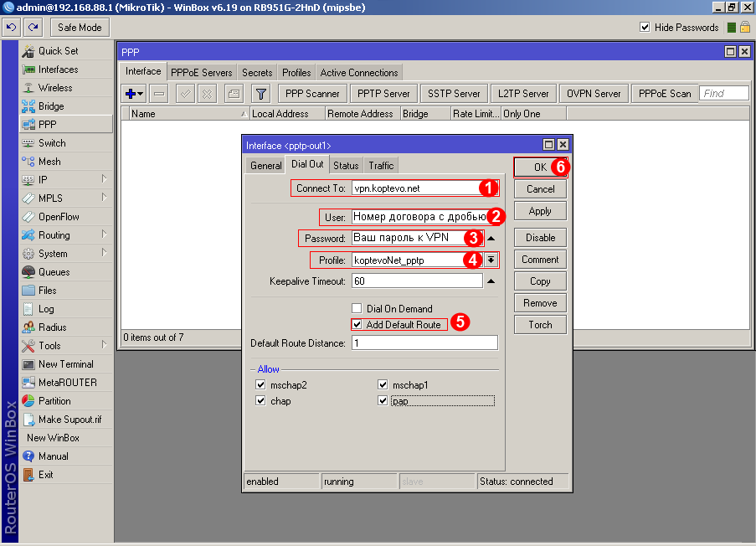Image resolution: width=756 pixels, height=546 pixels.
Task: Click the cross Disable toolbar icon
Action: (x=208, y=94)
